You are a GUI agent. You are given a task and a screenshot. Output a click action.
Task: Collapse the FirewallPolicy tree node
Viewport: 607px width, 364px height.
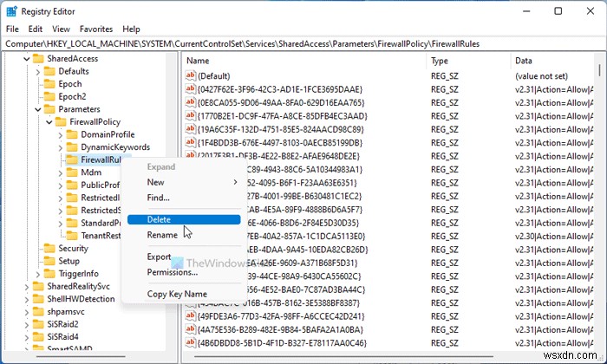tap(49, 122)
